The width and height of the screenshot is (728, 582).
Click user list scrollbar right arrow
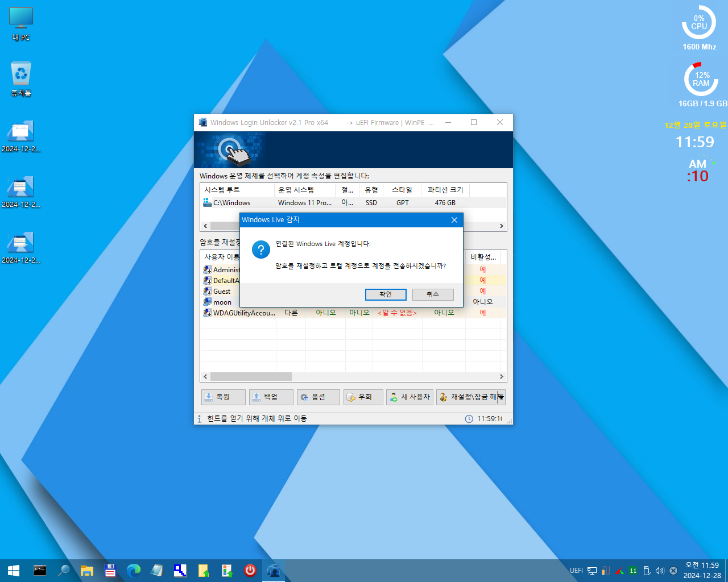(x=501, y=377)
